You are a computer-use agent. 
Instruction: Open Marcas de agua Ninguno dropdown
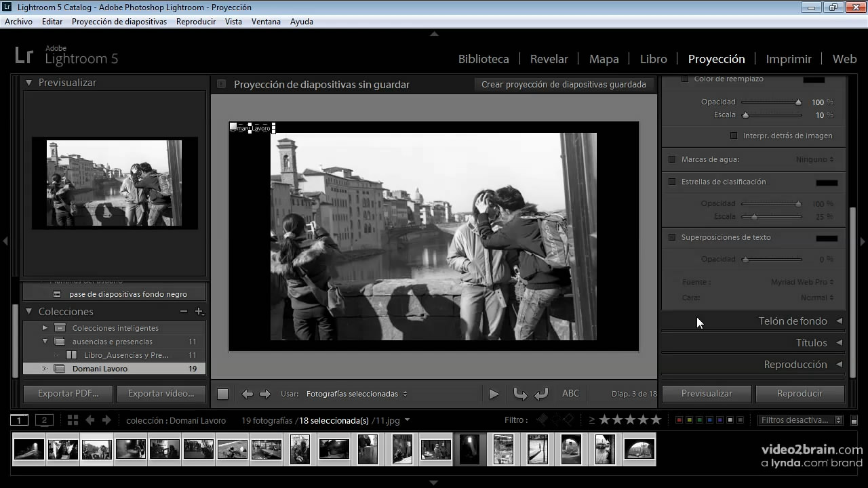[814, 159]
